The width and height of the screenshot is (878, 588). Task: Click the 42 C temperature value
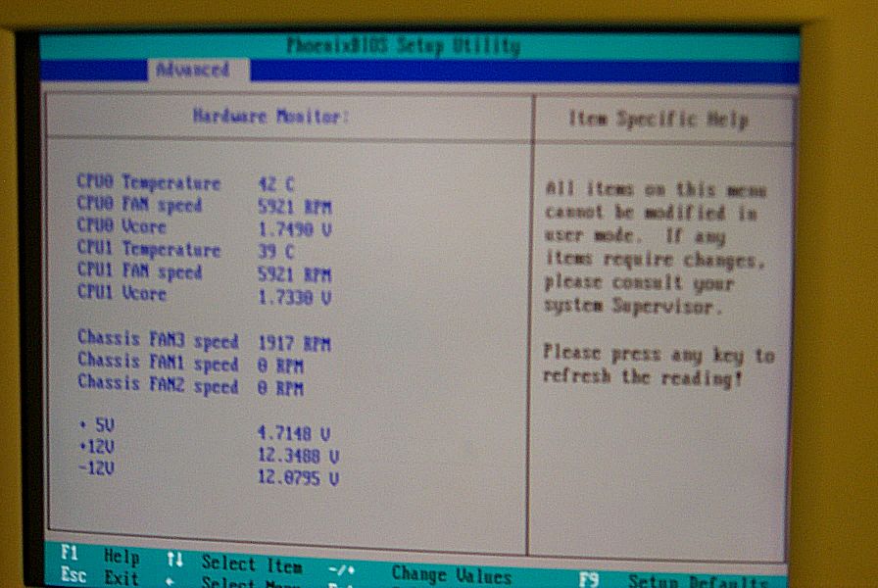click(x=275, y=184)
